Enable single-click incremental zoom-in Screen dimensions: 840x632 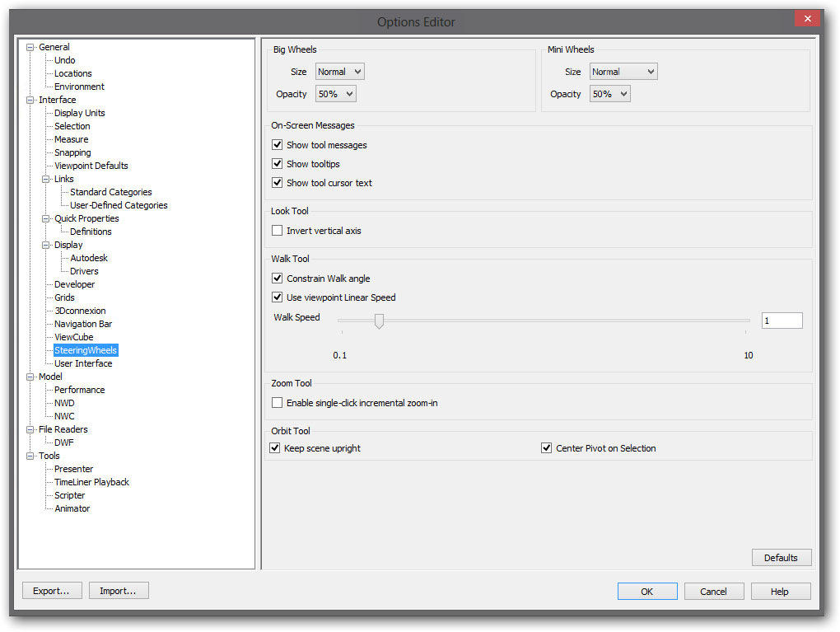tap(278, 403)
